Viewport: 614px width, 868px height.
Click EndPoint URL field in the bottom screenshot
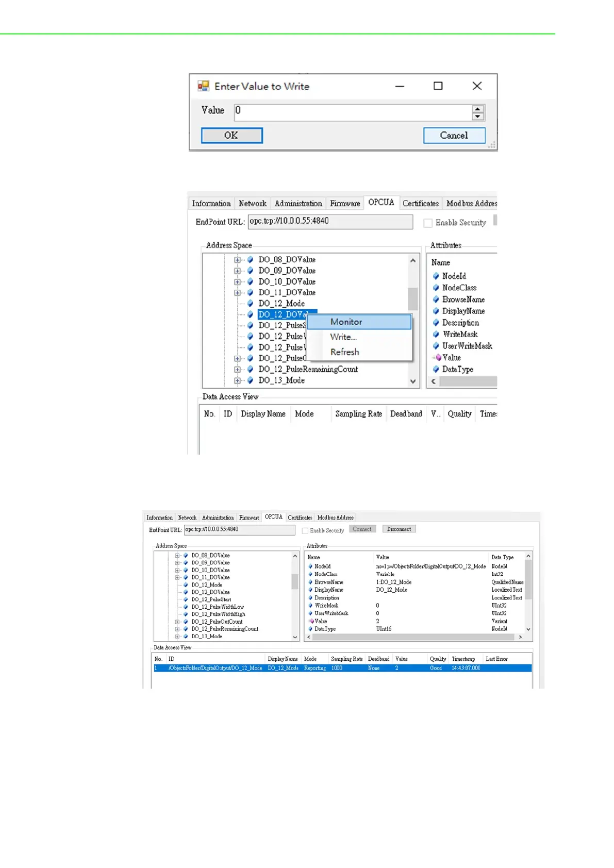240,530
